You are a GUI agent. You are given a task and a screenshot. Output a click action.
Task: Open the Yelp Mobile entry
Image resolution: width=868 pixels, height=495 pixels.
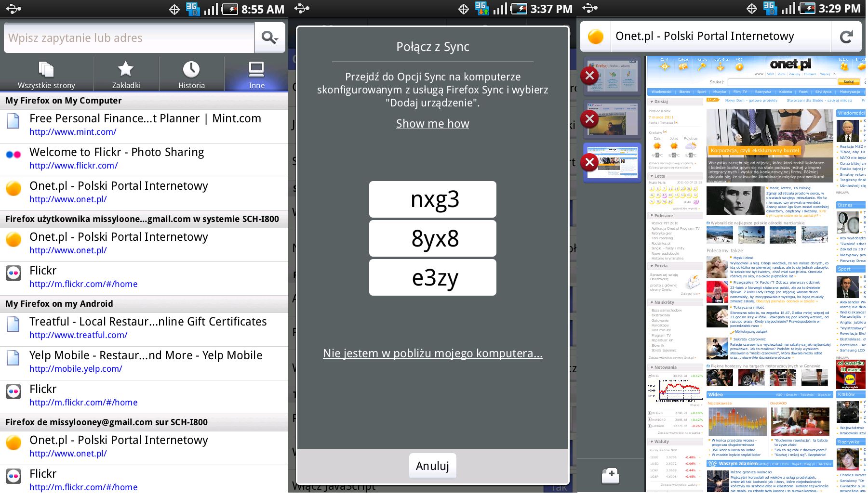tap(144, 363)
